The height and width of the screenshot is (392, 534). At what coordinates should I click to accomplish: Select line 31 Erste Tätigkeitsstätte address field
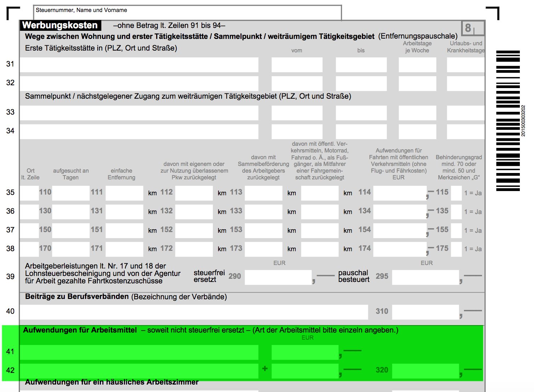[x=139, y=65]
